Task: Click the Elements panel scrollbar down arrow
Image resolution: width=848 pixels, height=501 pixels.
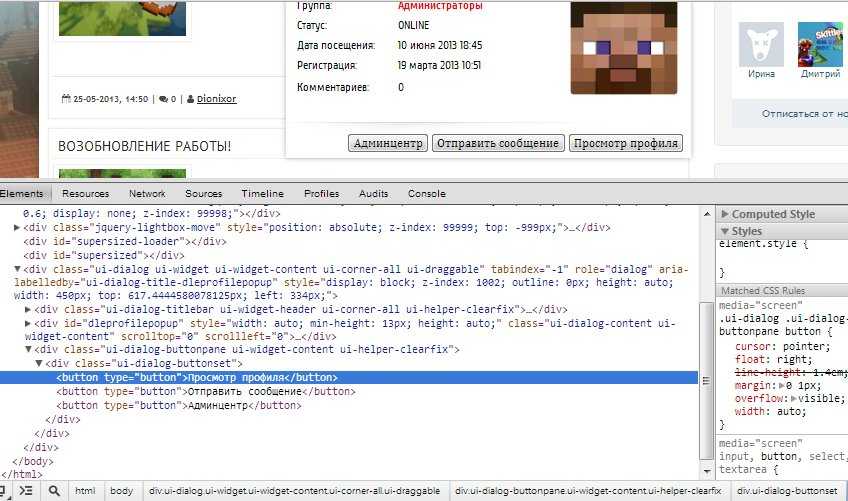Action: pyautogui.click(x=707, y=471)
